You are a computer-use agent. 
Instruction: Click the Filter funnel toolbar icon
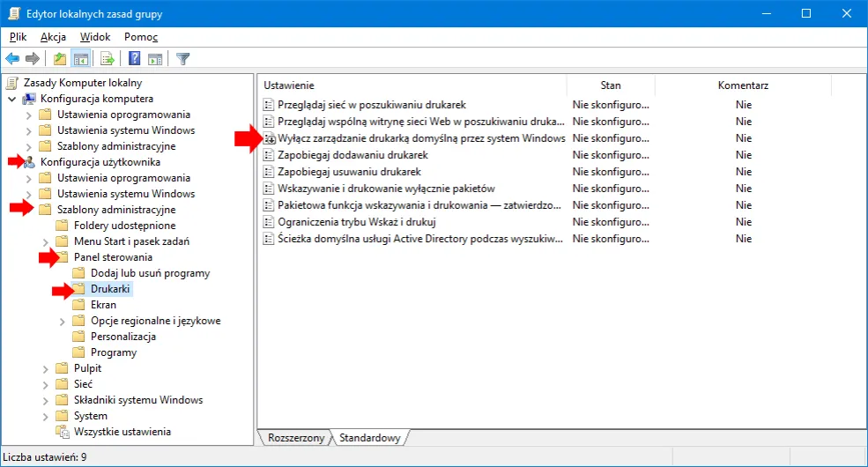pos(182,59)
